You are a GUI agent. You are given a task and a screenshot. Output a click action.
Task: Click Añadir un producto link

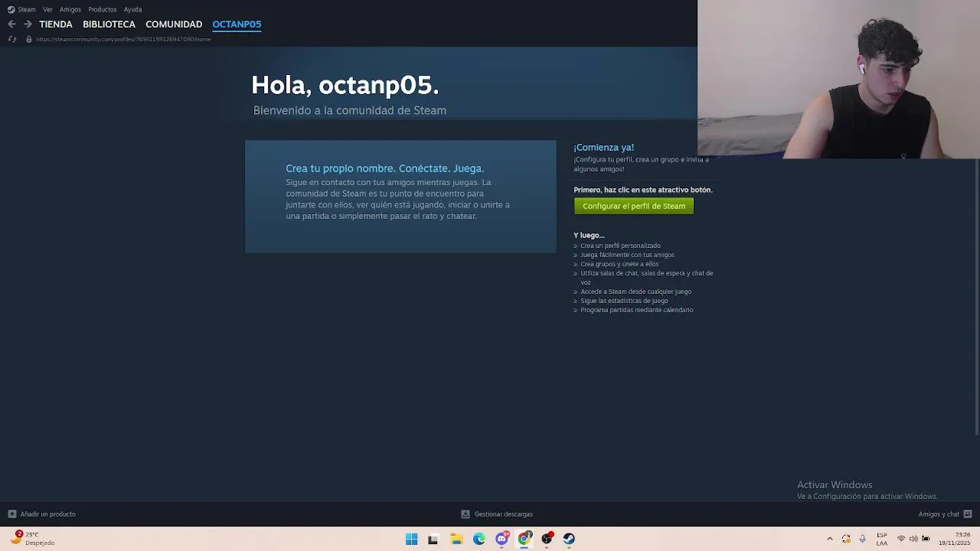click(47, 514)
